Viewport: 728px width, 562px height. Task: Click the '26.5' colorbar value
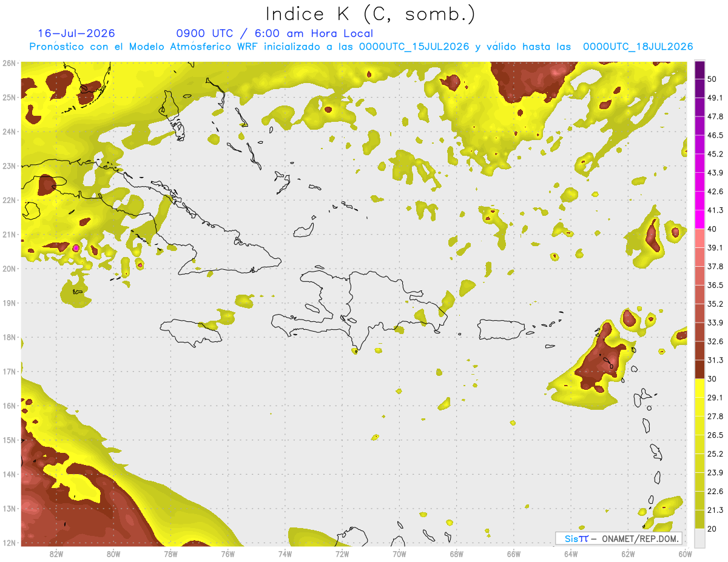(715, 435)
